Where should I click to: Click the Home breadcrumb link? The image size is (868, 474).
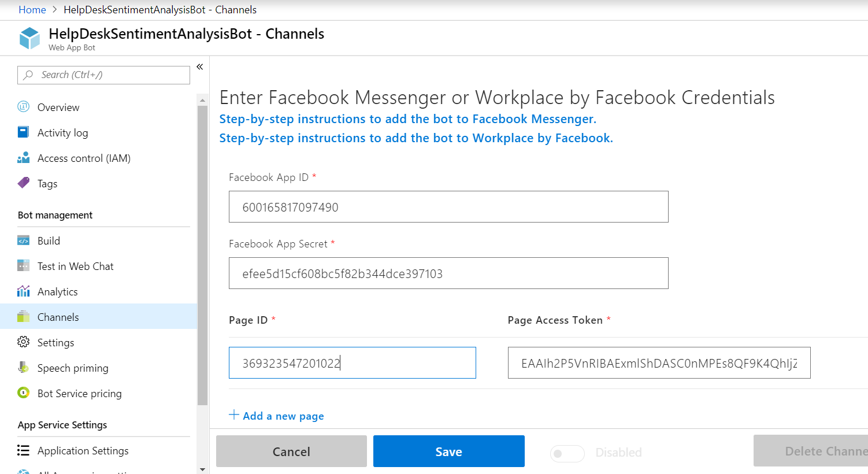point(32,10)
